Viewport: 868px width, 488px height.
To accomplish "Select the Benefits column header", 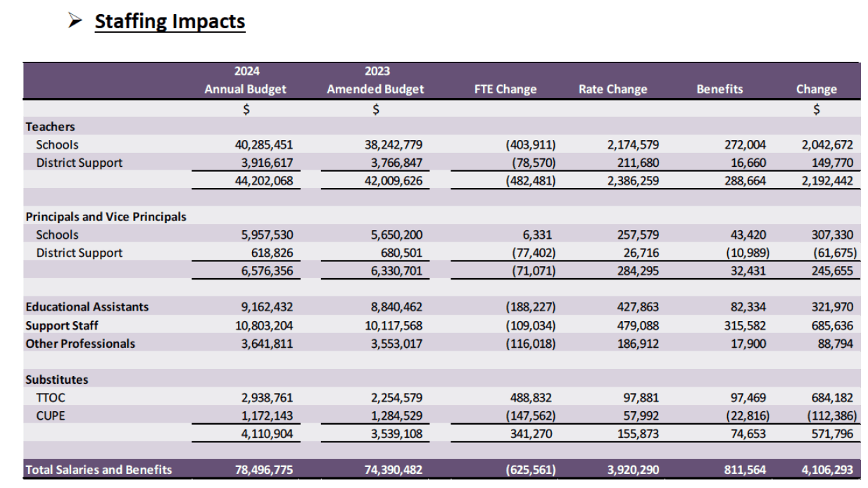I will tap(719, 89).
